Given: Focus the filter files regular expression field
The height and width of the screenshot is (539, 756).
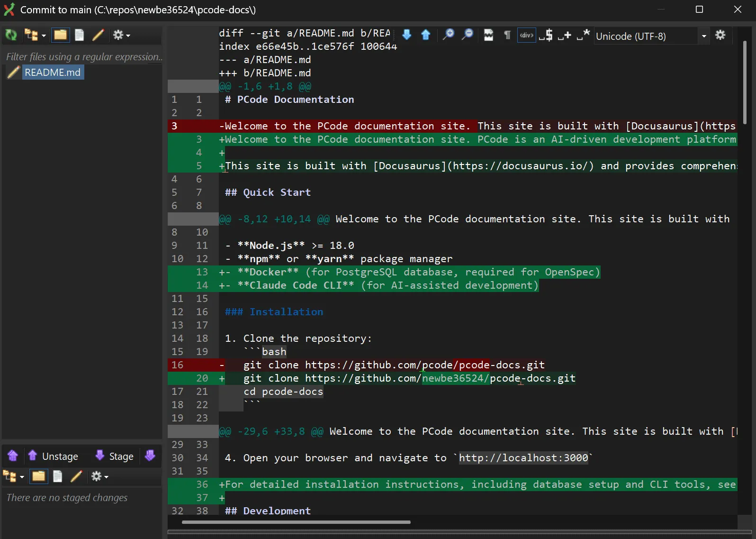Looking at the screenshot, I should point(83,57).
